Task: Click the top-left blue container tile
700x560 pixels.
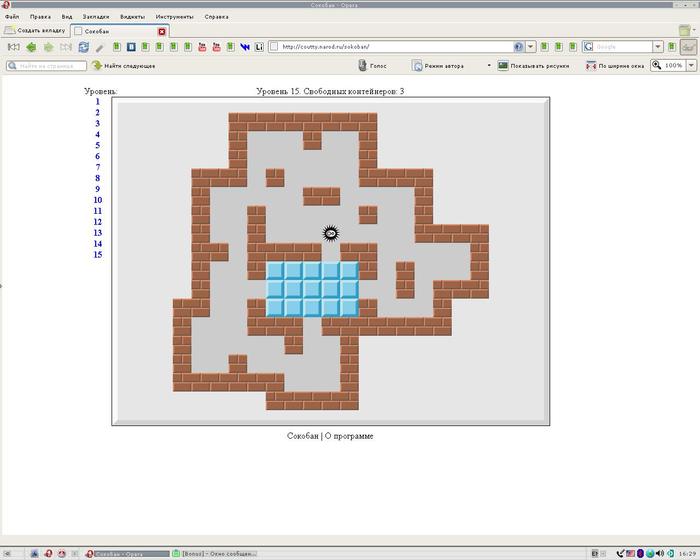Action: pos(275,271)
